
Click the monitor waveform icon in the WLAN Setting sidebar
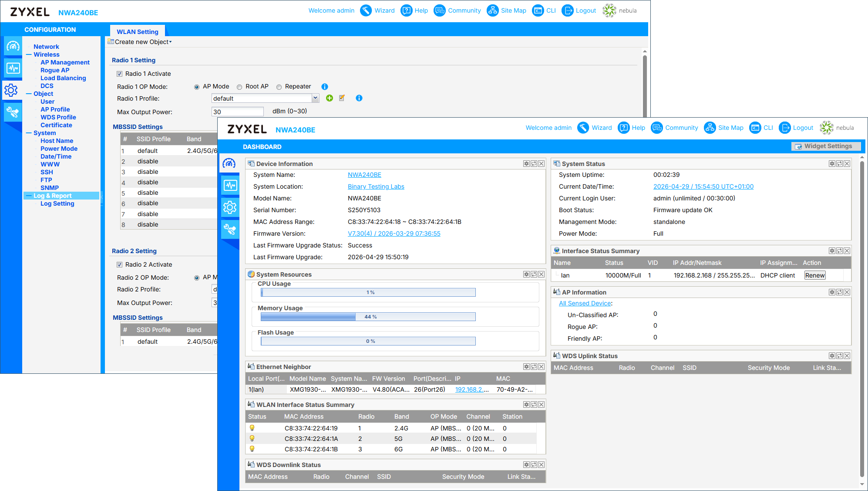(x=13, y=68)
